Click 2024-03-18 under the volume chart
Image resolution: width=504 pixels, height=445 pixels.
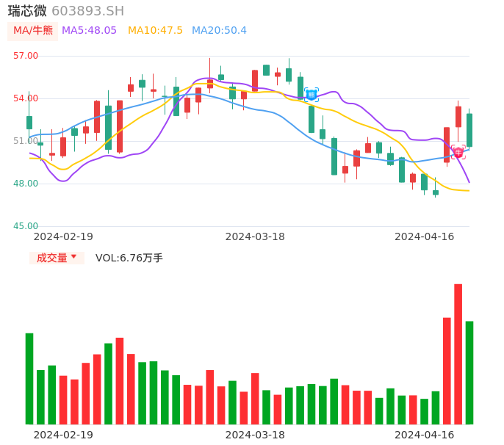coord(255,435)
